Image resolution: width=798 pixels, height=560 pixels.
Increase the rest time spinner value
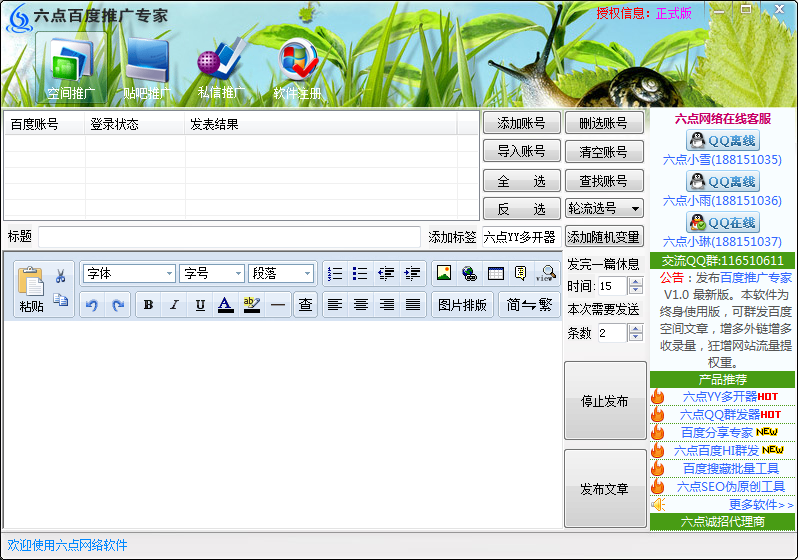click(x=635, y=282)
